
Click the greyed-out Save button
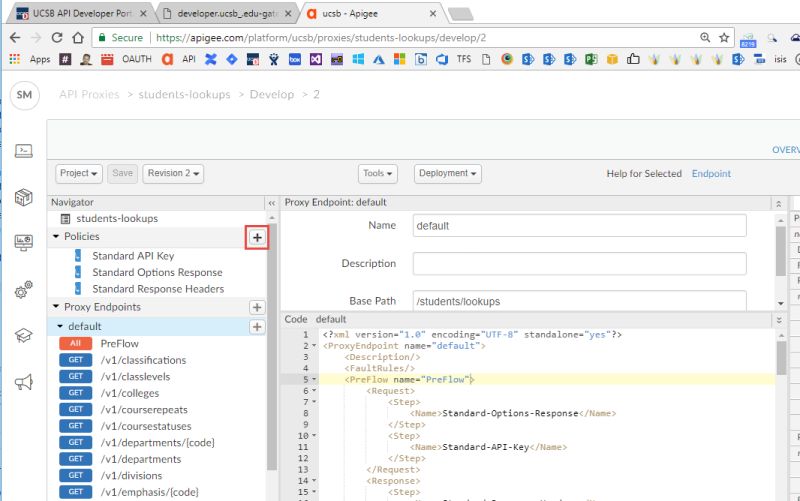click(122, 173)
